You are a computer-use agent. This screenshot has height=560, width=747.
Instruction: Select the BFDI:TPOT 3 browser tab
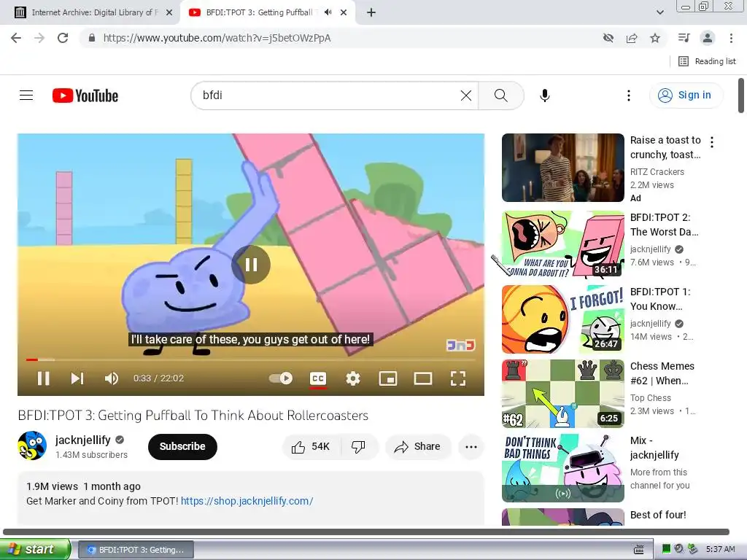click(259, 12)
